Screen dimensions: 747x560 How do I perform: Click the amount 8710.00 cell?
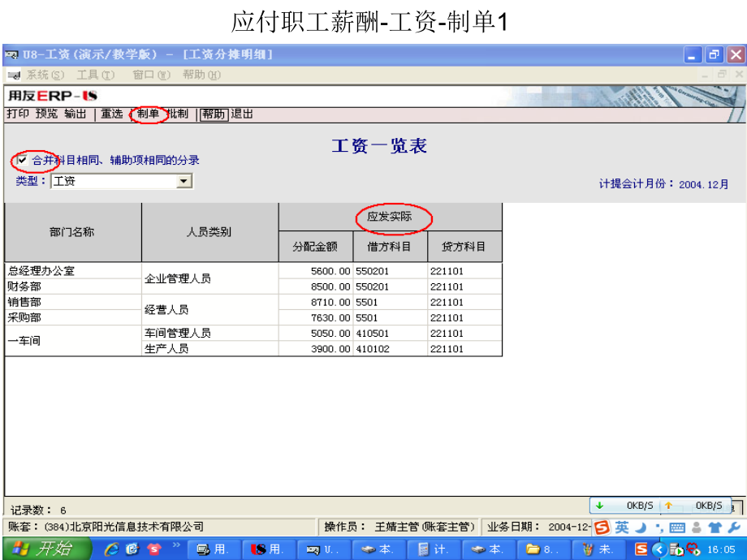point(315,303)
